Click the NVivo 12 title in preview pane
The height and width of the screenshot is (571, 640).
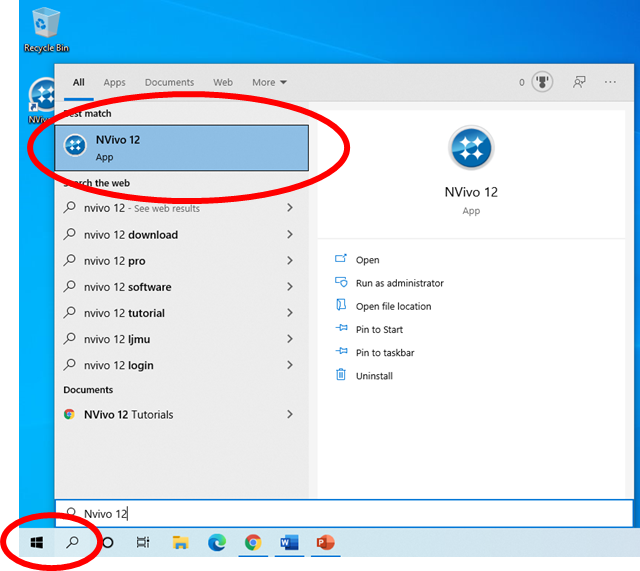[471, 192]
